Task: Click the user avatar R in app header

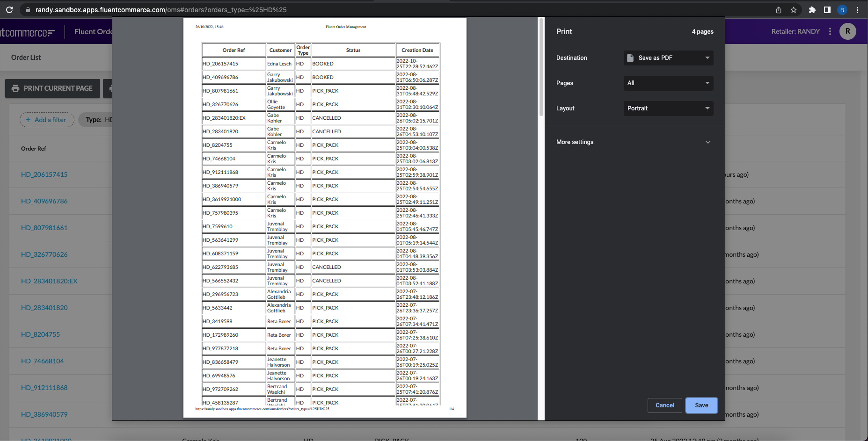Action: tap(847, 31)
